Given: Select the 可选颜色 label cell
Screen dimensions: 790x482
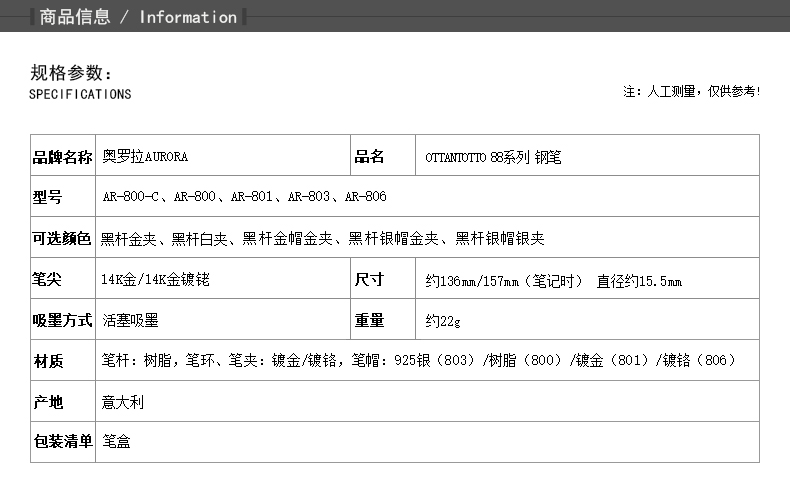Looking at the screenshot, I should click(63, 238).
